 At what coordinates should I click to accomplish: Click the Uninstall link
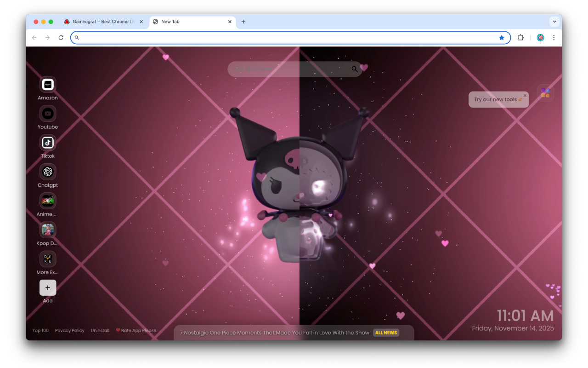coord(100,330)
